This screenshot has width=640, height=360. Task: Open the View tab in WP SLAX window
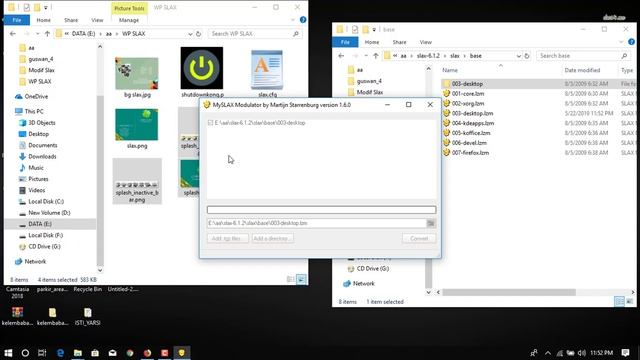pyautogui.click(x=97, y=20)
